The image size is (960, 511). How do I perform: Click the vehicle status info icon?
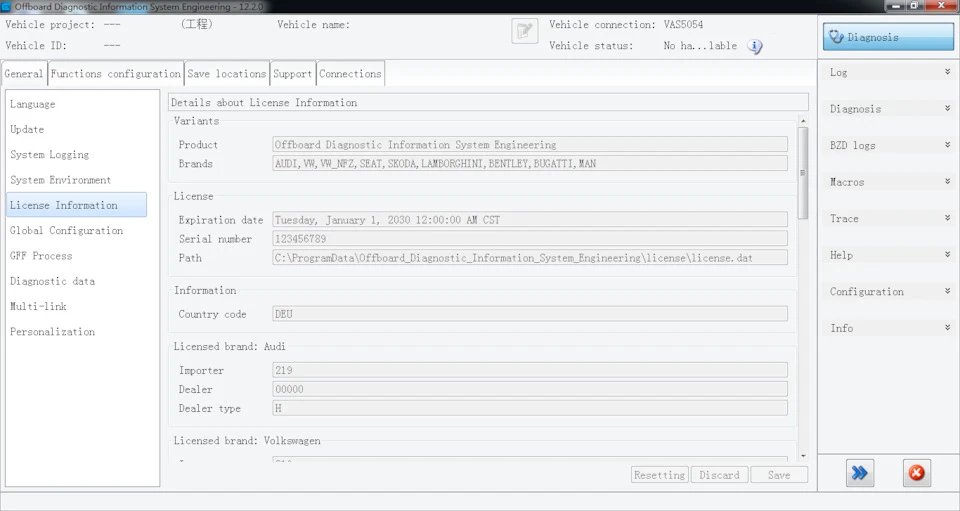[x=755, y=46]
